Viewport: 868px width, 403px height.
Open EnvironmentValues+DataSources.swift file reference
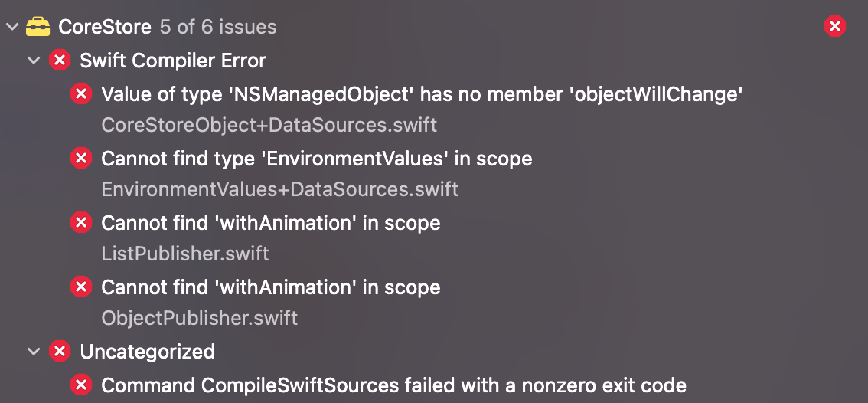point(279,189)
